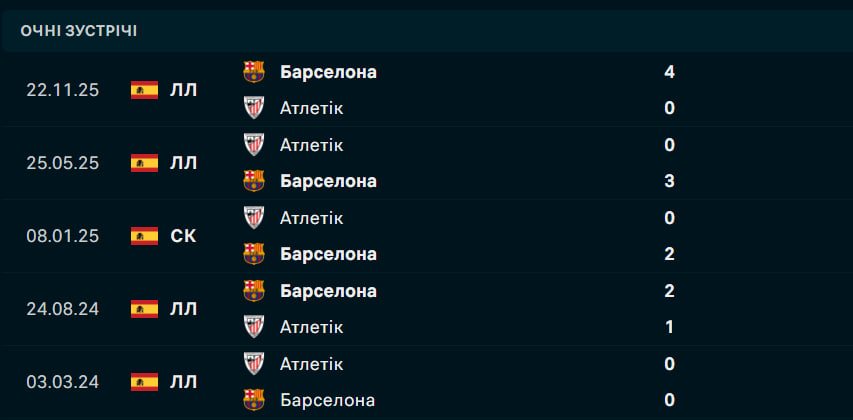
Task: Click Athletic crest in 25.05.25 match
Action: (x=254, y=144)
